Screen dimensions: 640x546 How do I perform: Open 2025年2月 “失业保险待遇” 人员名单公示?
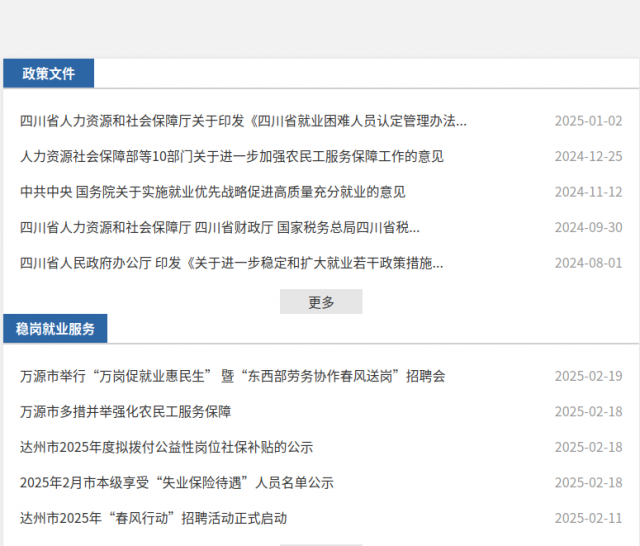pyautogui.click(x=176, y=483)
